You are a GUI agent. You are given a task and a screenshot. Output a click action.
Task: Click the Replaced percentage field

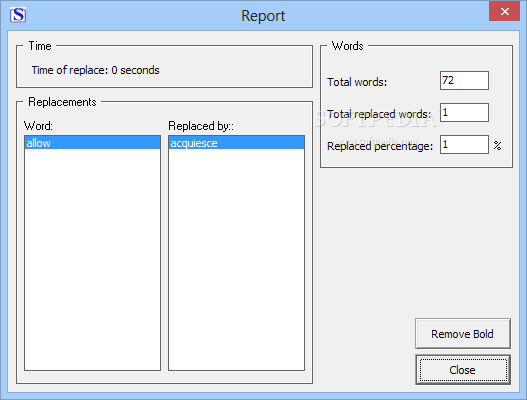tap(464, 145)
